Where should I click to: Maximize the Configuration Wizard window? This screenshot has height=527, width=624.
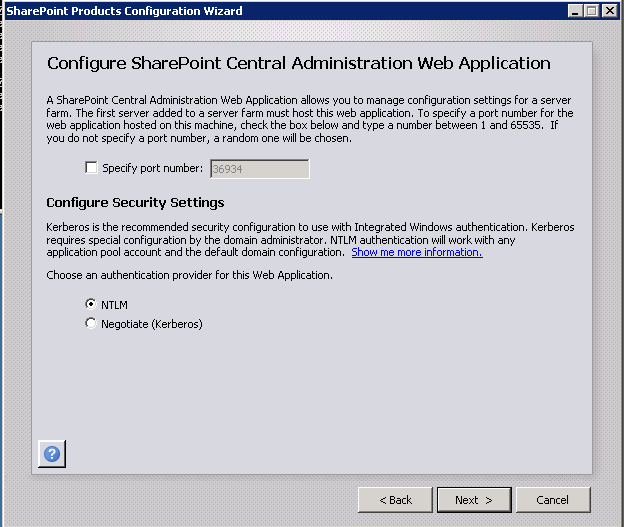(x=593, y=11)
